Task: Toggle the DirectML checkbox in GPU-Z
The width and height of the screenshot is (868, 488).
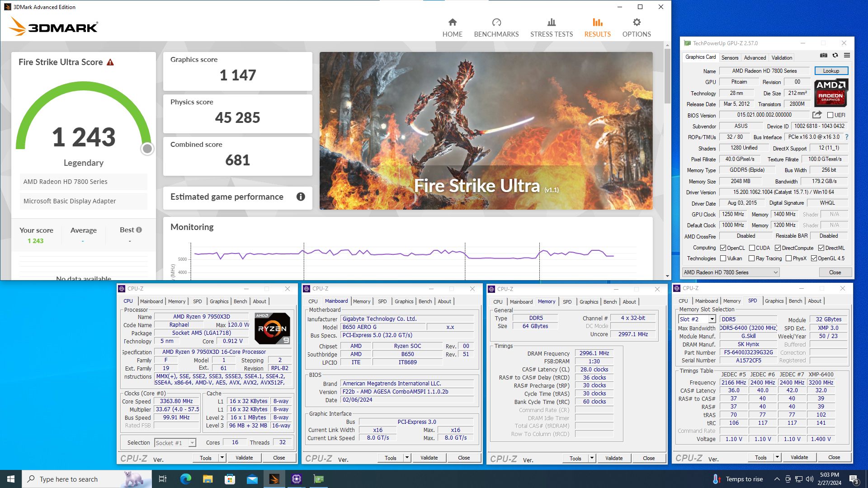Action: pyautogui.click(x=821, y=248)
